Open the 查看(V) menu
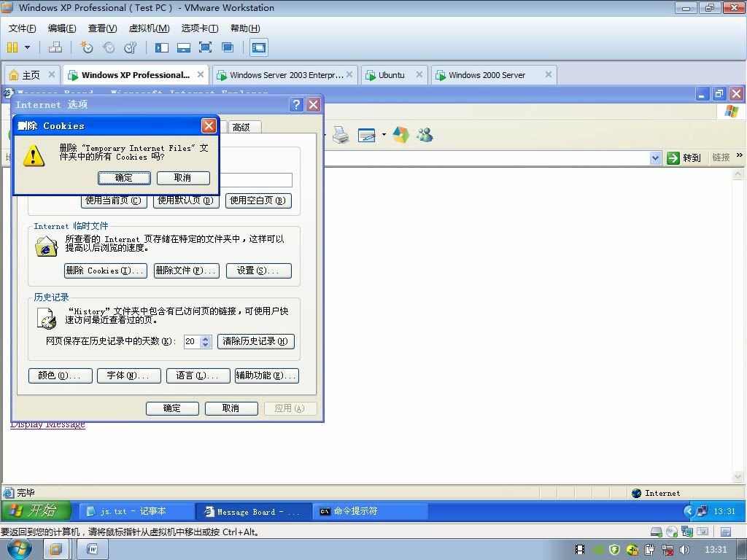Image resolution: width=747 pixels, height=560 pixels. [x=102, y=28]
